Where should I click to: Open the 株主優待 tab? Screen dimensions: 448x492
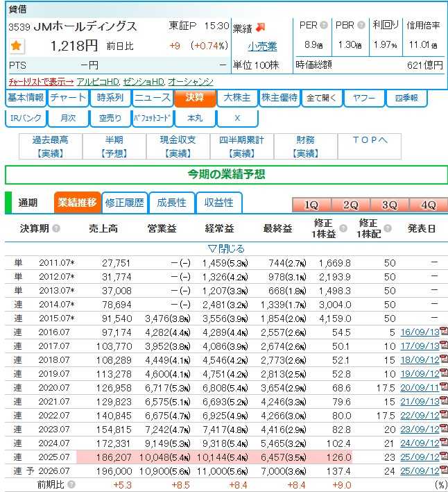pyautogui.click(x=279, y=99)
